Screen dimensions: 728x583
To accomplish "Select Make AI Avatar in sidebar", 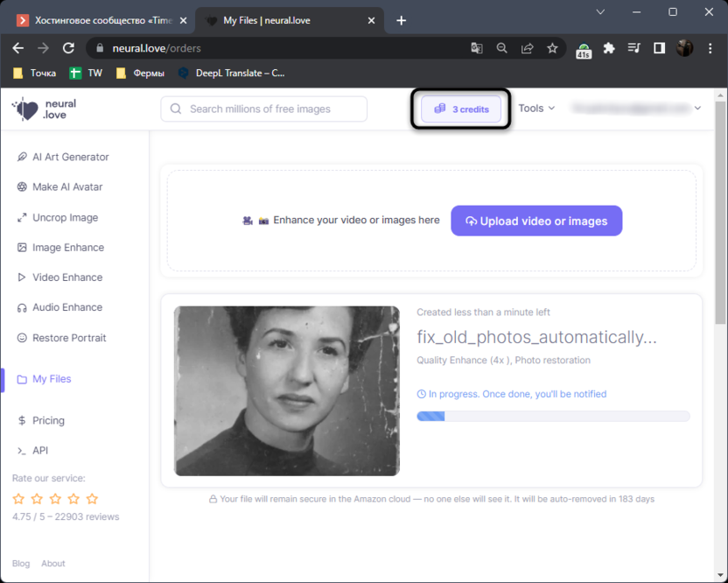I will tap(66, 186).
